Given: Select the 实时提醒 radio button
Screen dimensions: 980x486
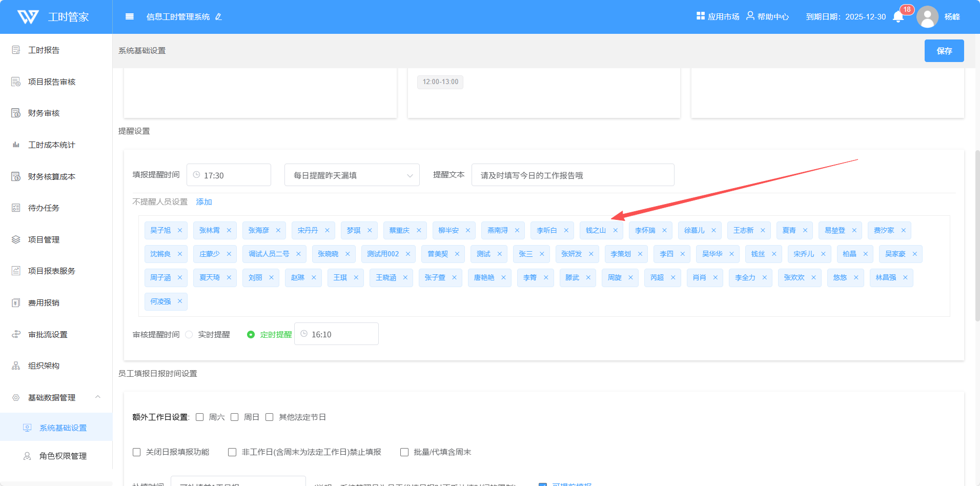Looking at the screenshot, I should point(189,334).
